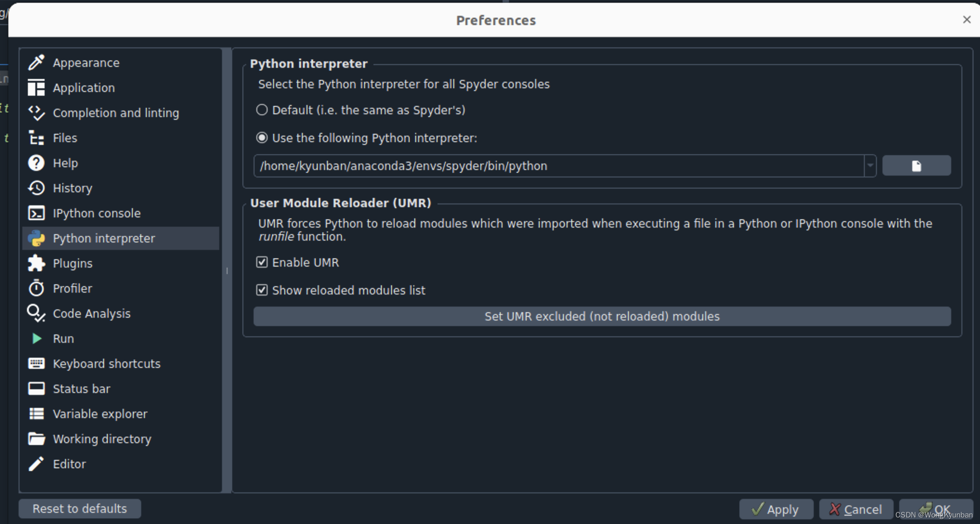Click Reset to defaults button
This screenshot has width=980, height=524.
pos(79,508)
